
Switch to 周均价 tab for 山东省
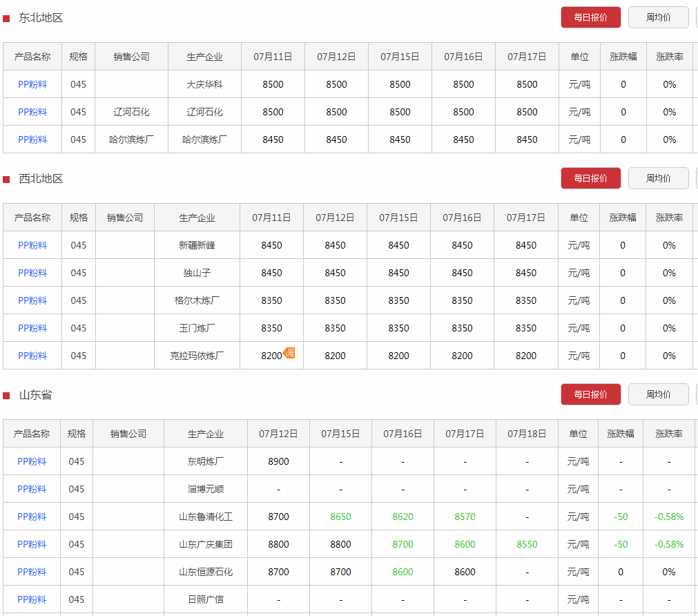pos(659,394)
